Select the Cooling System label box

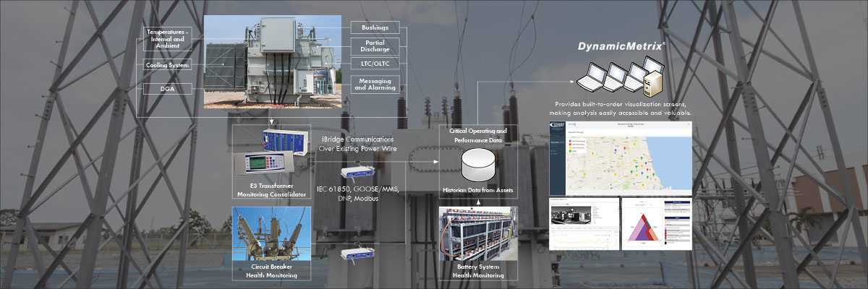tap(169, 65)
